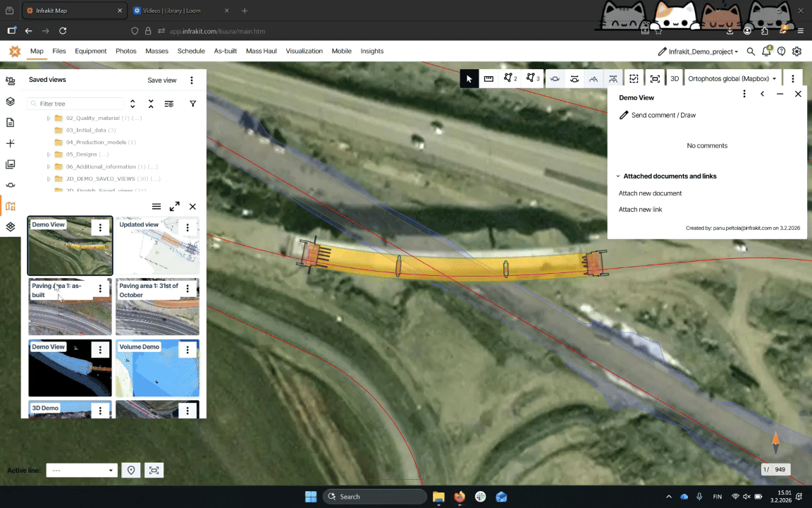Open Demo View panel three-dot menu

(x=744, y=94)
